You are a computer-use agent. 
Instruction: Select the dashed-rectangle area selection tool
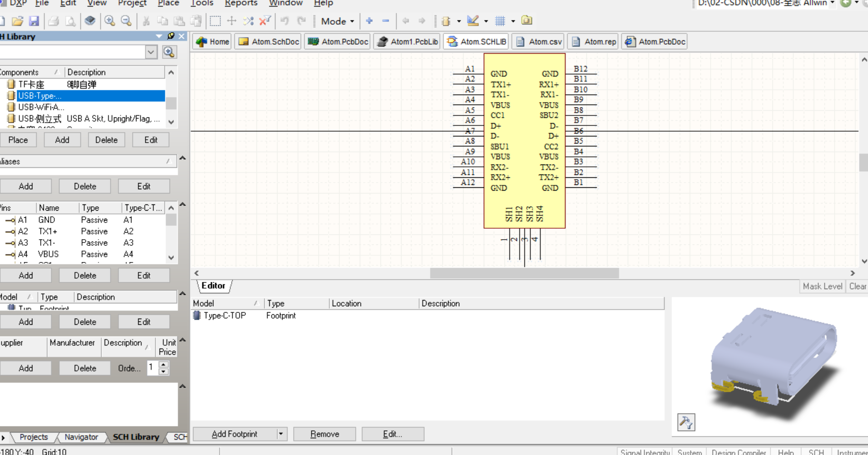pyautogui.click(x=215, y=21)
